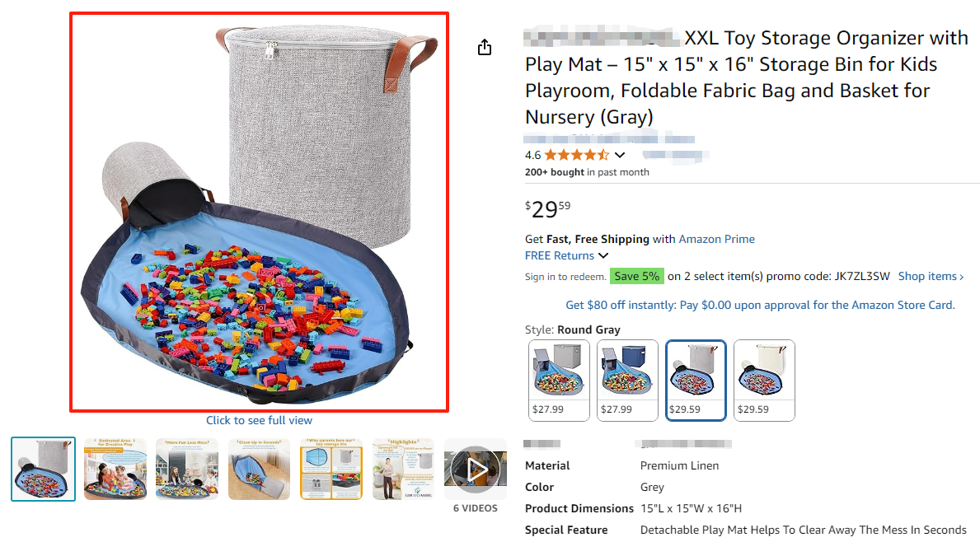Screen dimensions: 980x542
Task: Play the product video thumbnail
Action: (476, 469)
